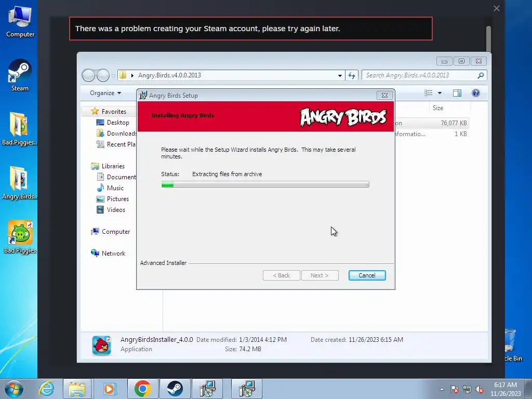Open Windows Explorer from the taskbar

click(x=77, y=389)
